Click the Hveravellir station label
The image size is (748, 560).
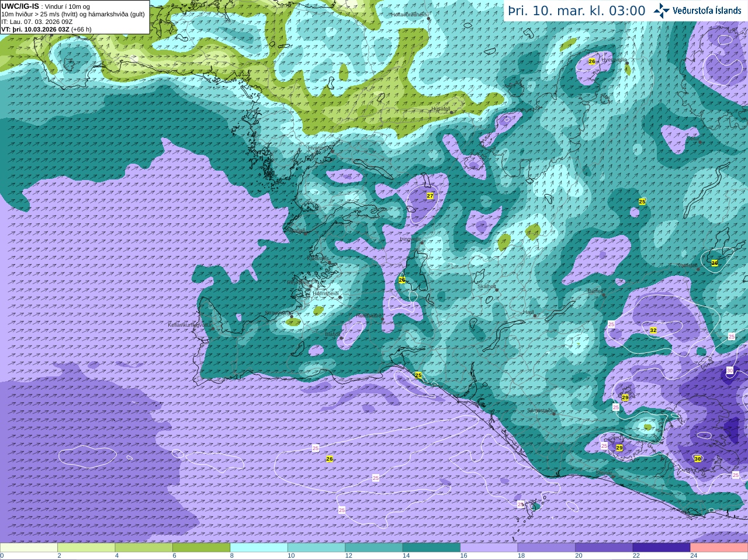coord(614,59)
